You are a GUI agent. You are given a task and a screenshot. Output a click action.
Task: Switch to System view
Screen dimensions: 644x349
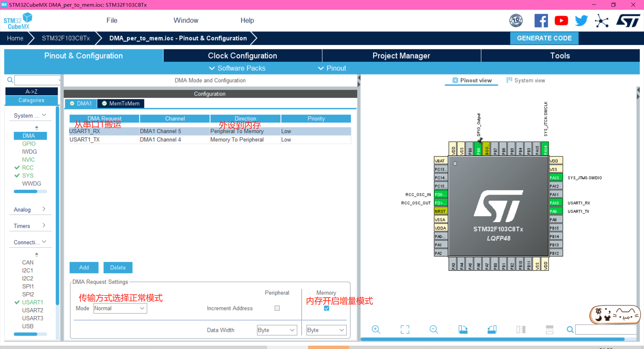[x=526, y=80]
